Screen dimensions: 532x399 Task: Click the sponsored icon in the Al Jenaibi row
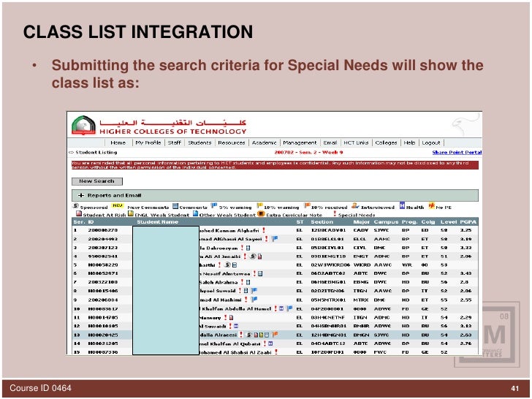click(x=252, y=256)
